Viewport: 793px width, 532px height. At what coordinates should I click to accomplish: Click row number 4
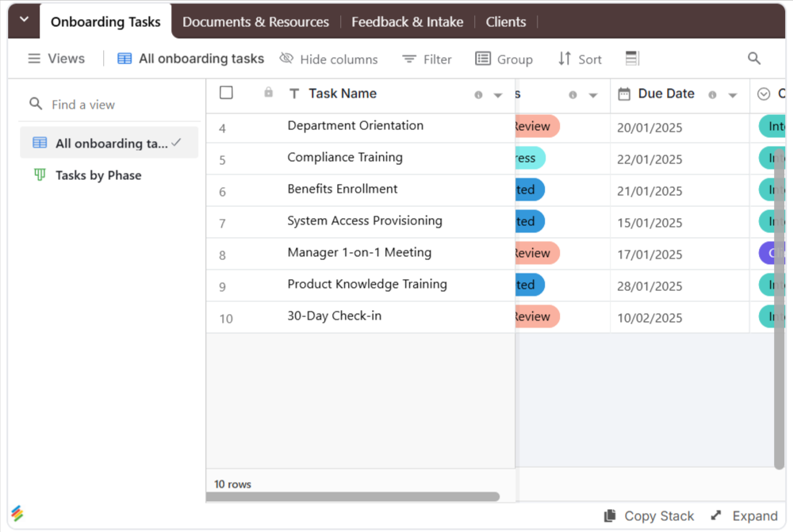tap(222, 128)
